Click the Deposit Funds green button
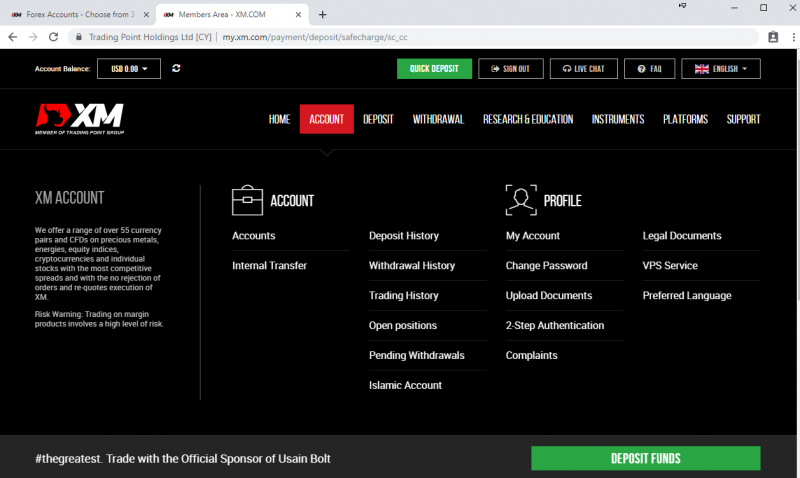Screen dimensions: 800x478 (x=646, y=458)
